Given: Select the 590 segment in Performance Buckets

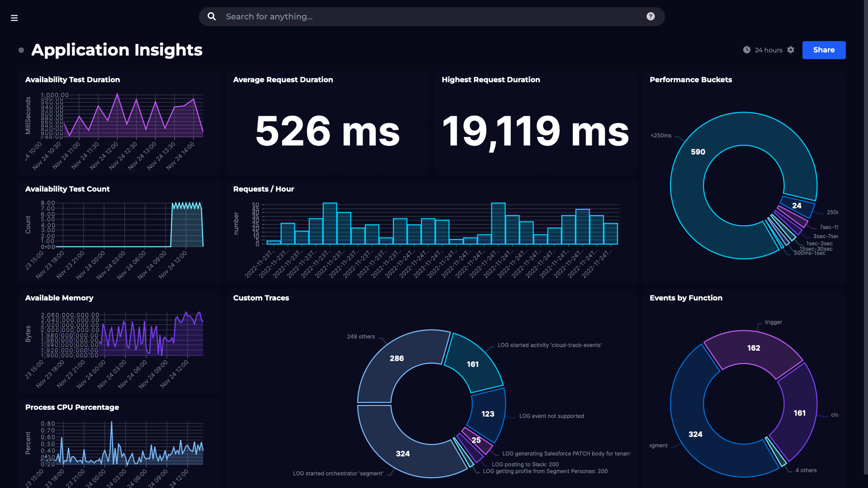Looking at the screenshot, I should coord(698,152).
